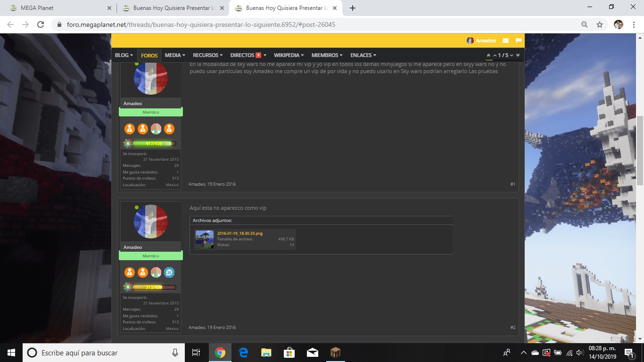Click the "Escribe aquí para buscar" search box
Screen dimensions: 644x362
tap(103, 353)
